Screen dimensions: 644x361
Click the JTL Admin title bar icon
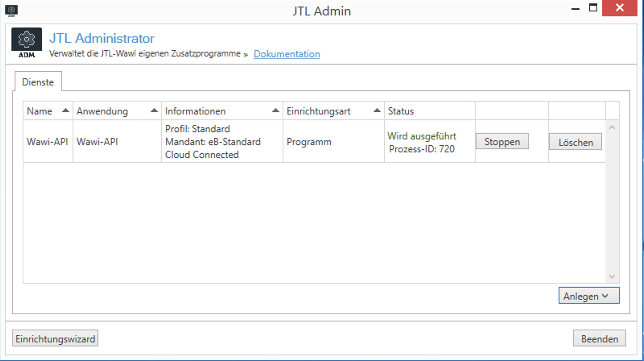11,10
